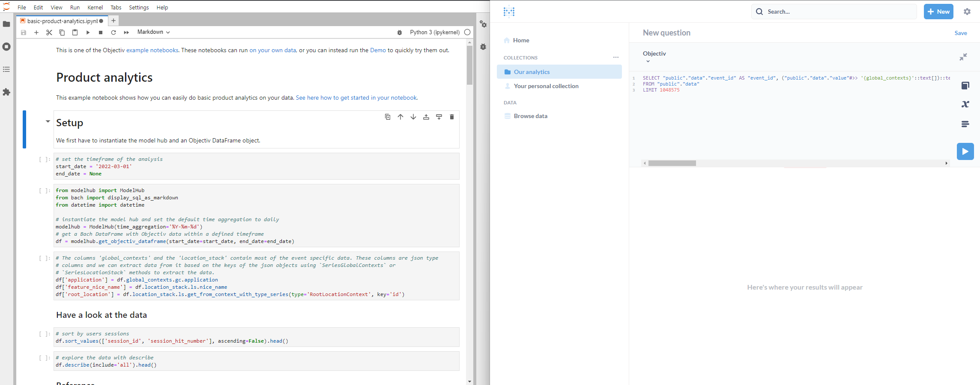Select the Python 3 (ipykernel) kernel name
Screen dimensions: 980x385
[x=435, y=33]
